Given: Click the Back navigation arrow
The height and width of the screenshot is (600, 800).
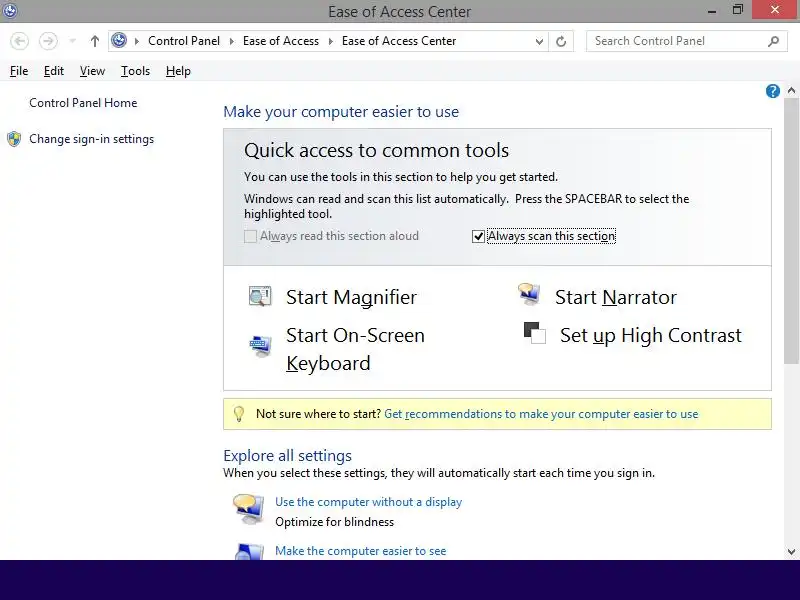Looking at the screenshot, I should pyautogui.click(x=19, y=41).
